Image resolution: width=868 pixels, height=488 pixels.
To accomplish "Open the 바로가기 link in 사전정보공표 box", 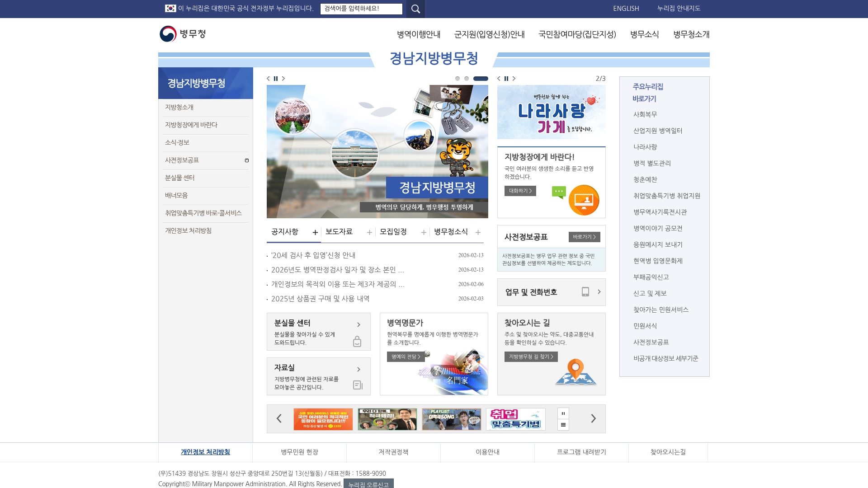I will [585, 237].
